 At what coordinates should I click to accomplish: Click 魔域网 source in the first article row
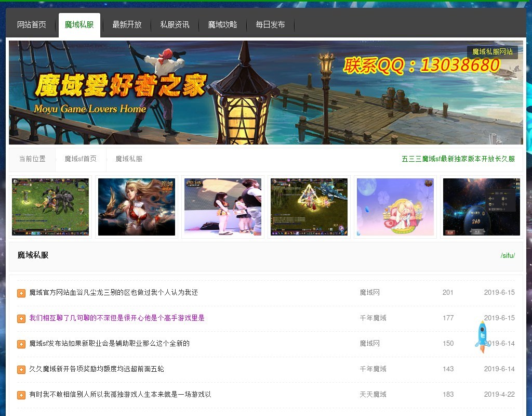[369, 292]
